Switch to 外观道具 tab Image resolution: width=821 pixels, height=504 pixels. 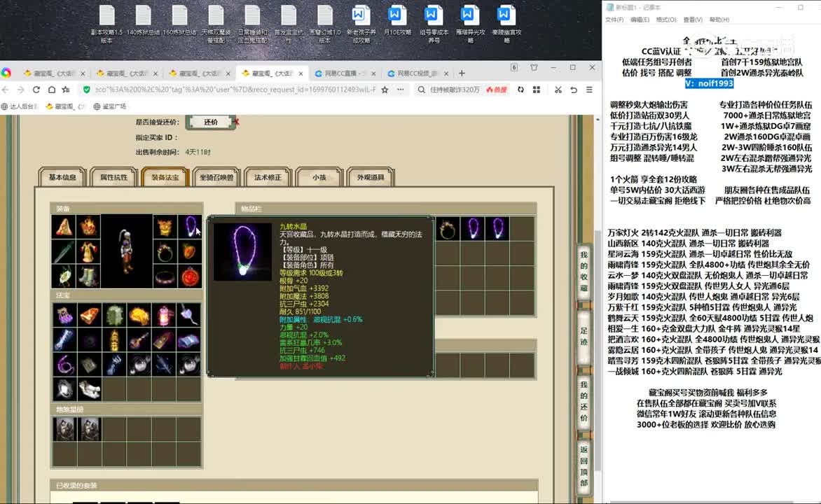click(370, 177)
